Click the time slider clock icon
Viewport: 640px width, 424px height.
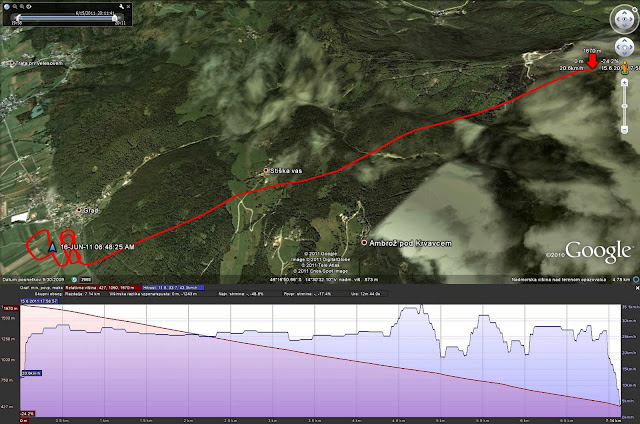click(x=7, y=7)
